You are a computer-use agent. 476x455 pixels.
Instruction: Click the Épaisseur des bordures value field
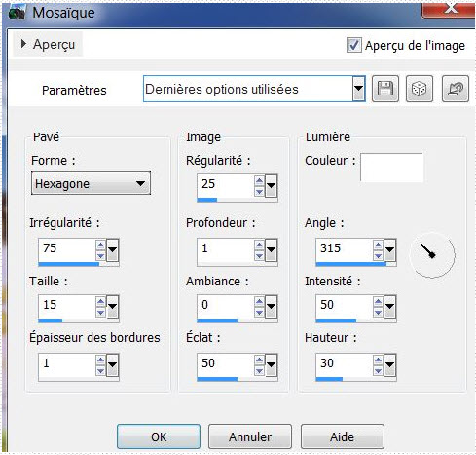(x=67, y=363)
